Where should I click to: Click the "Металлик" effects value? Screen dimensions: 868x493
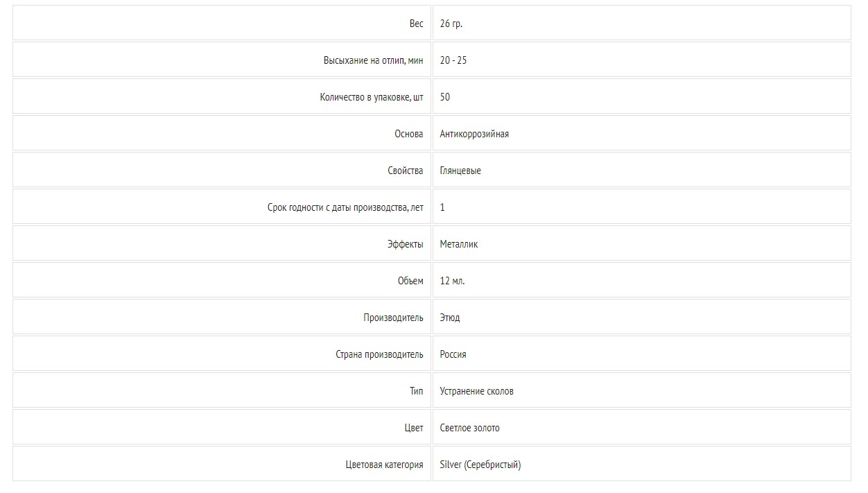[458, 244]
